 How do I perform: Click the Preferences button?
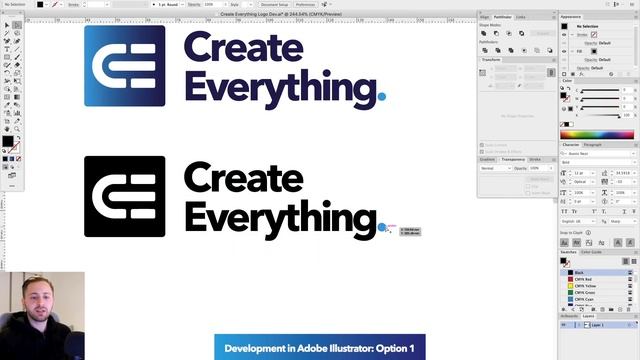point(305,4)
